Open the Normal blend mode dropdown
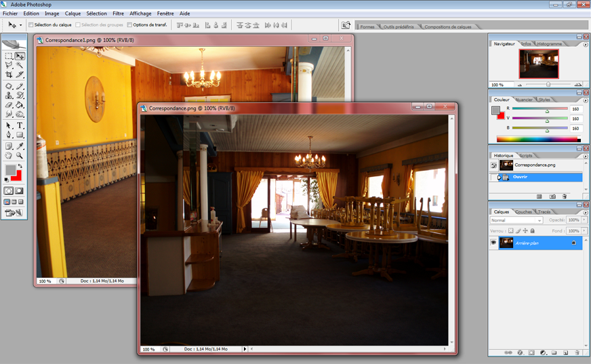 click(x=516, y=220)
